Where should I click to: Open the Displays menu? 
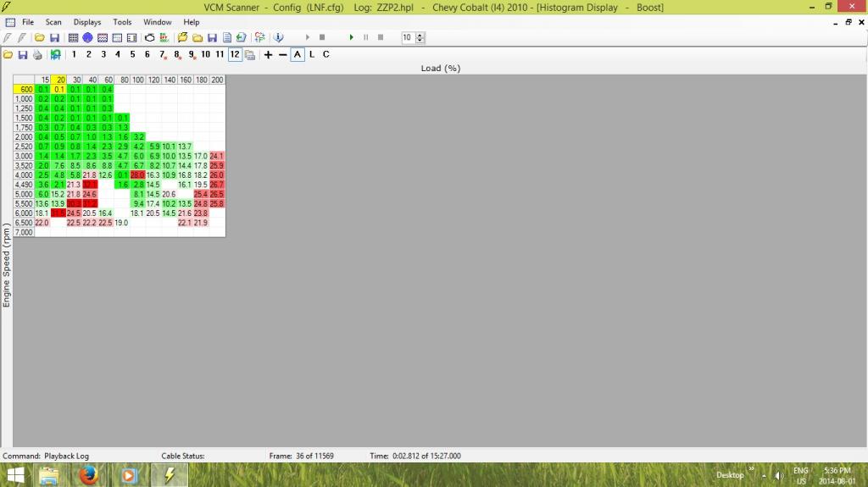click(x=87, y=22)
